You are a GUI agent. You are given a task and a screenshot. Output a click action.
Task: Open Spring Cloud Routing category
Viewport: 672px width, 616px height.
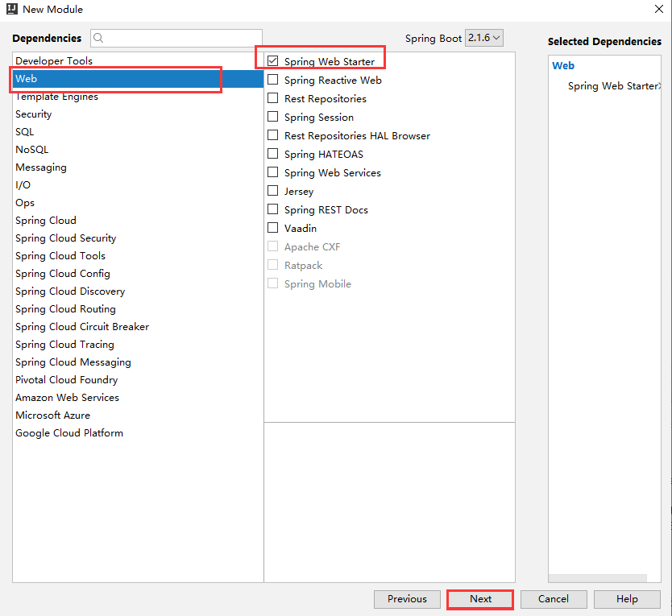click(x=138, y=309)
